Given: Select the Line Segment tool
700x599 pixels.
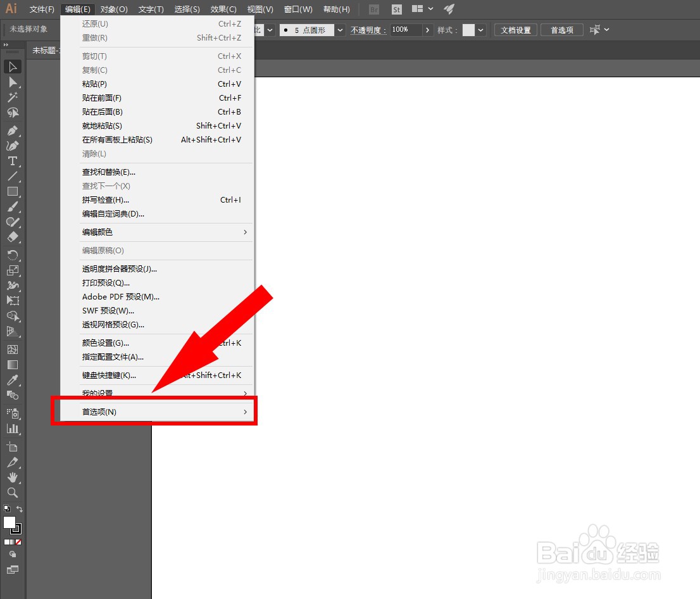Looking at the screenshot, I should [x=13, y=176].
